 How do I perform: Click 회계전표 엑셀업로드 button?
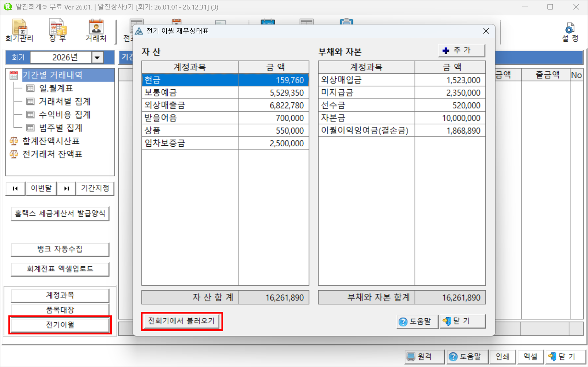pos(60,269)
